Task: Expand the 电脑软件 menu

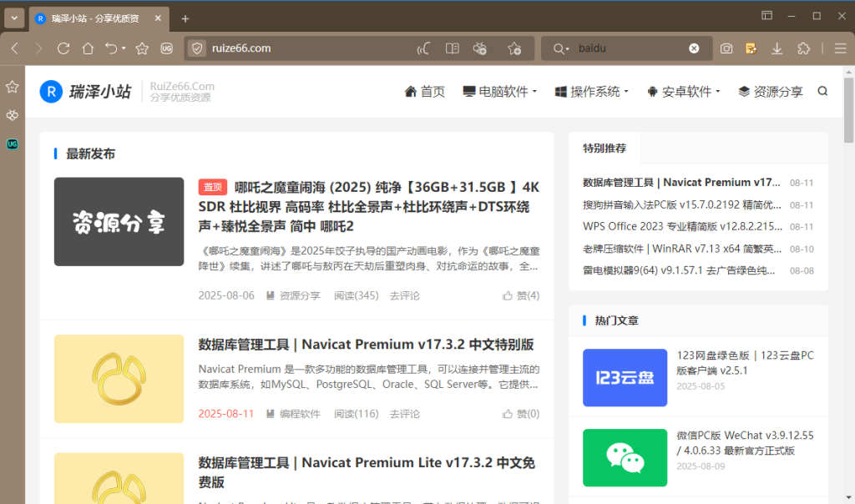Action: [499, 92]
